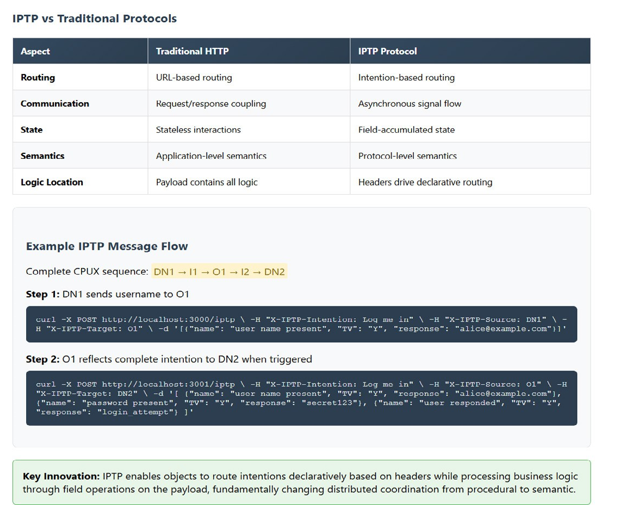The image size is (620, 515).
Task: Select the 'Field-accumulated state' cell
Action: [x=407, y=129]
